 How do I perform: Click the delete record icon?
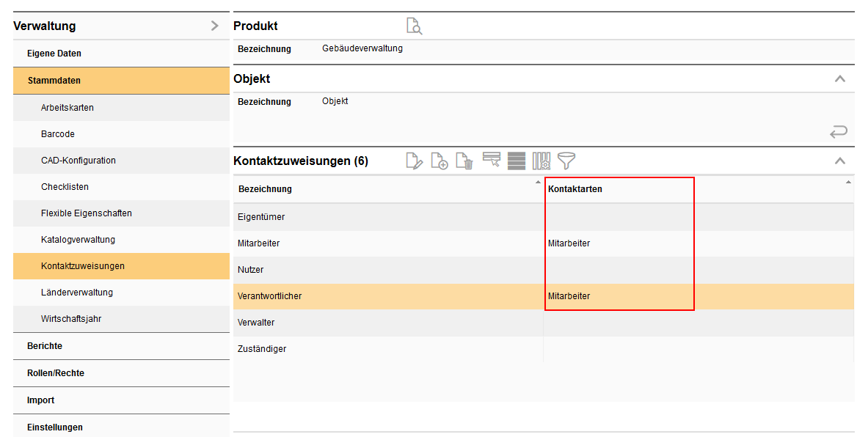[x=464, y=161]
